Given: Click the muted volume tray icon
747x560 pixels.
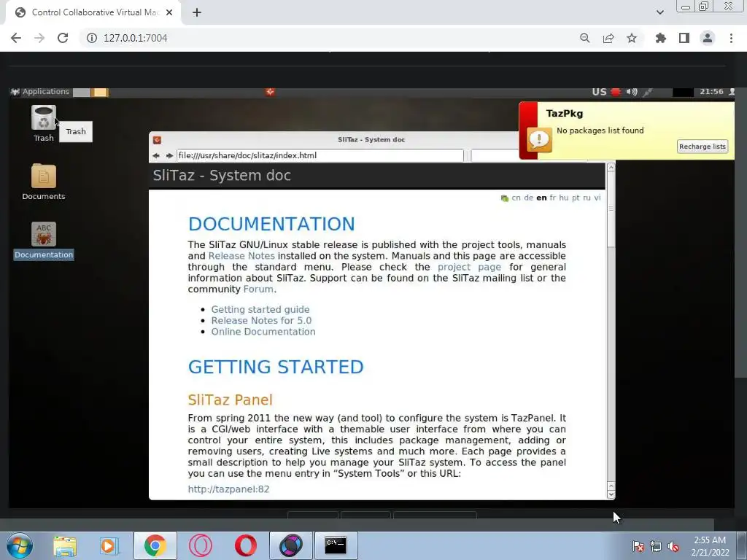Looking at the screenshot, I should point(673,546).
